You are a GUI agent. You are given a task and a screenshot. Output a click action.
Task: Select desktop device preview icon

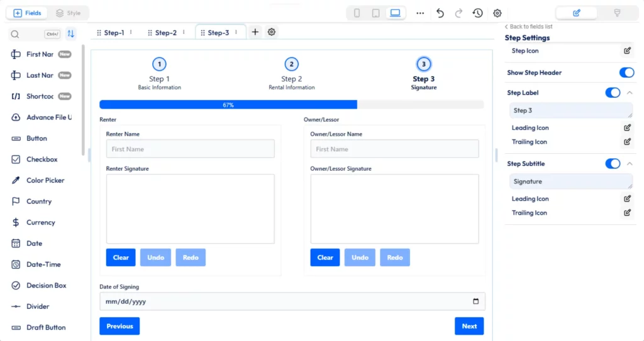pos(395,13)
